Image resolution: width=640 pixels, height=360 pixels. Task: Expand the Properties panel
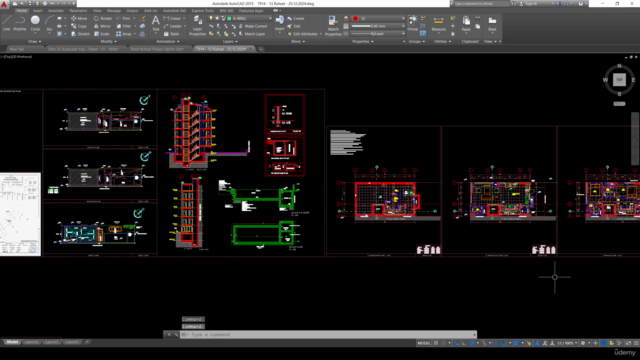[x=363, y=42]
